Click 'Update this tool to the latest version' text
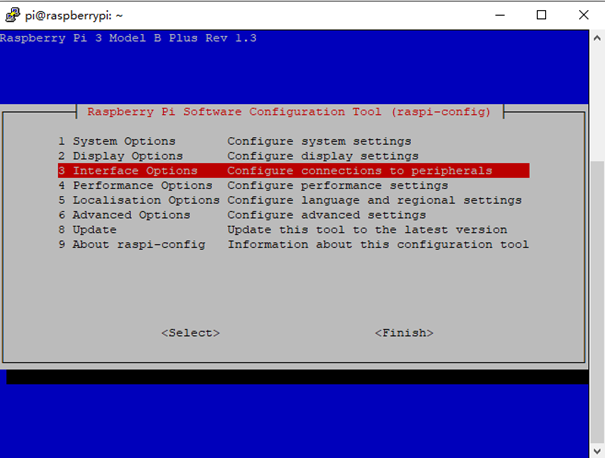 pyautogui.click(x=367, y=230)
